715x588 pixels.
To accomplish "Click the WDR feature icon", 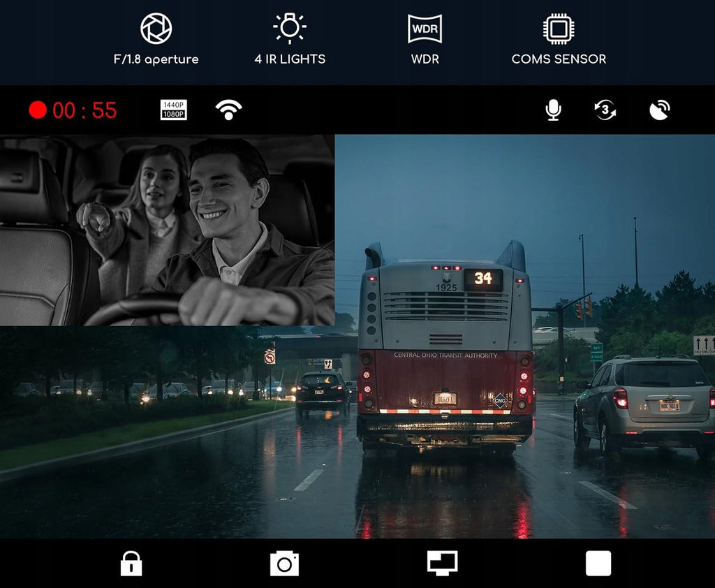I will click(x=425, y=28).
